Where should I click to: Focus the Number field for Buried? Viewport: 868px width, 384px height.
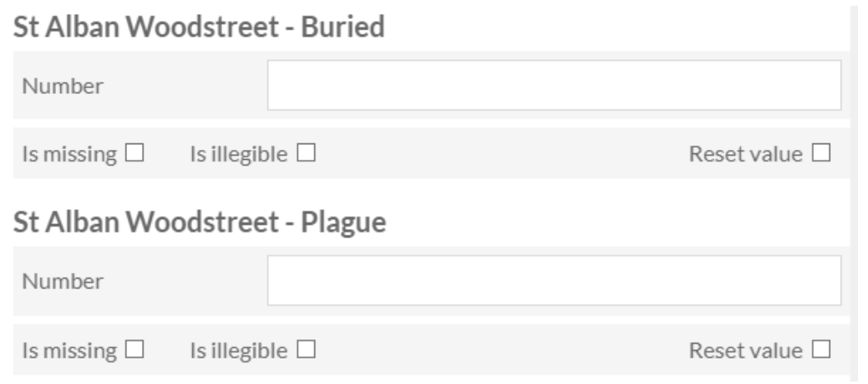[554, 85]
